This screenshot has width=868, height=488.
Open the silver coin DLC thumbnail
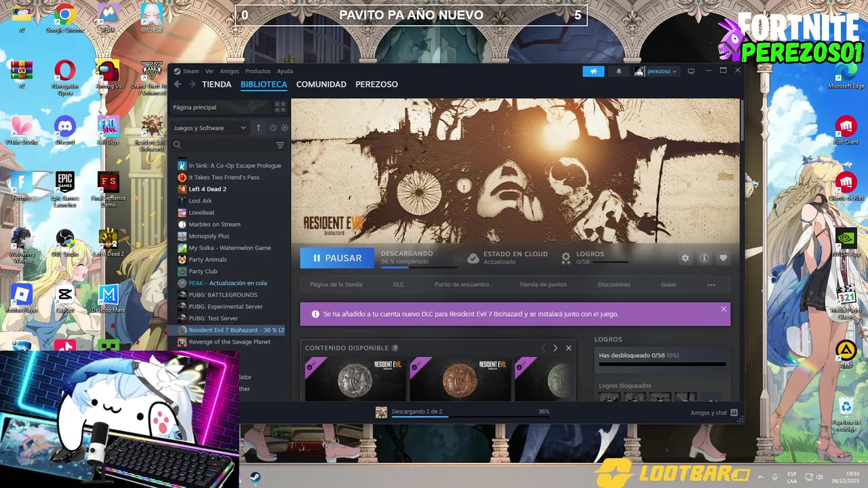click(355, 378)
